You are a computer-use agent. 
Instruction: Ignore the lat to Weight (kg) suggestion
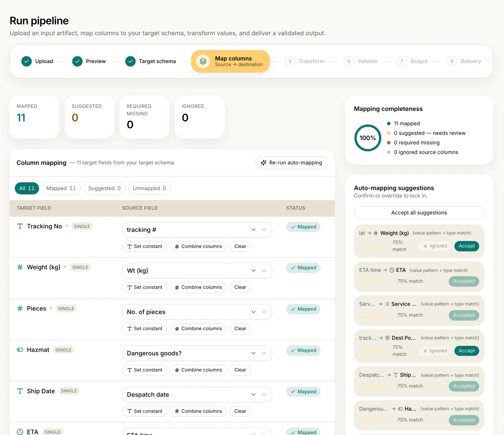(x=435, y=246)
